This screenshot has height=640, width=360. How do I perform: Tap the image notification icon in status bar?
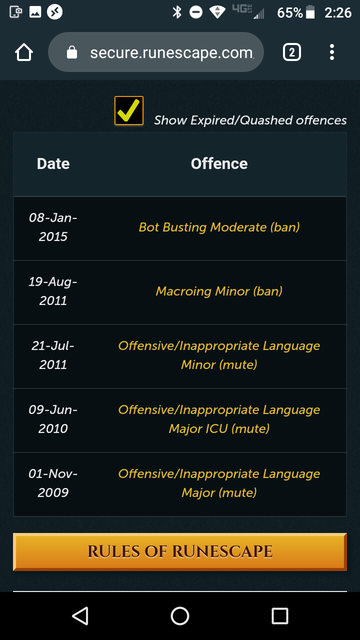pyautogui.click(x=35, y=12)
